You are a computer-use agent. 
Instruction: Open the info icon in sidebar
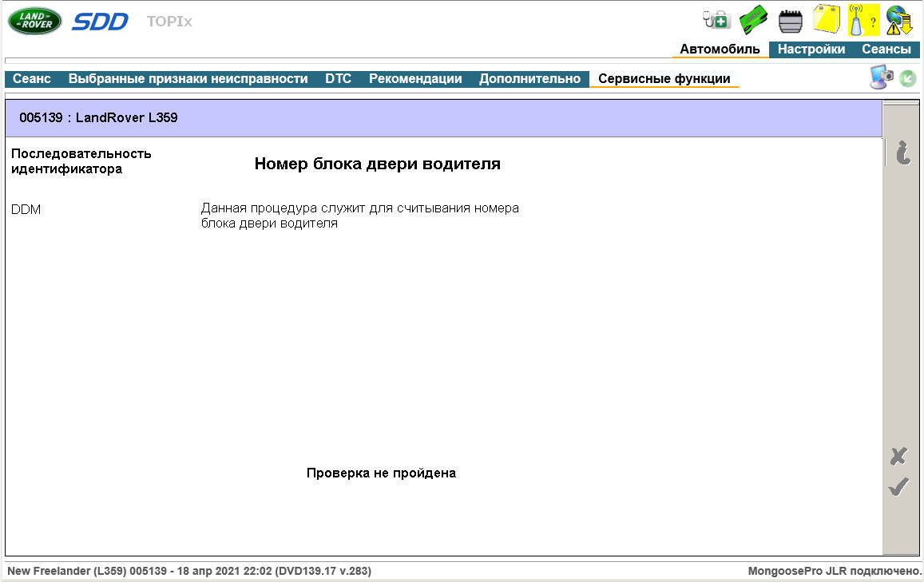pos(902,152)
